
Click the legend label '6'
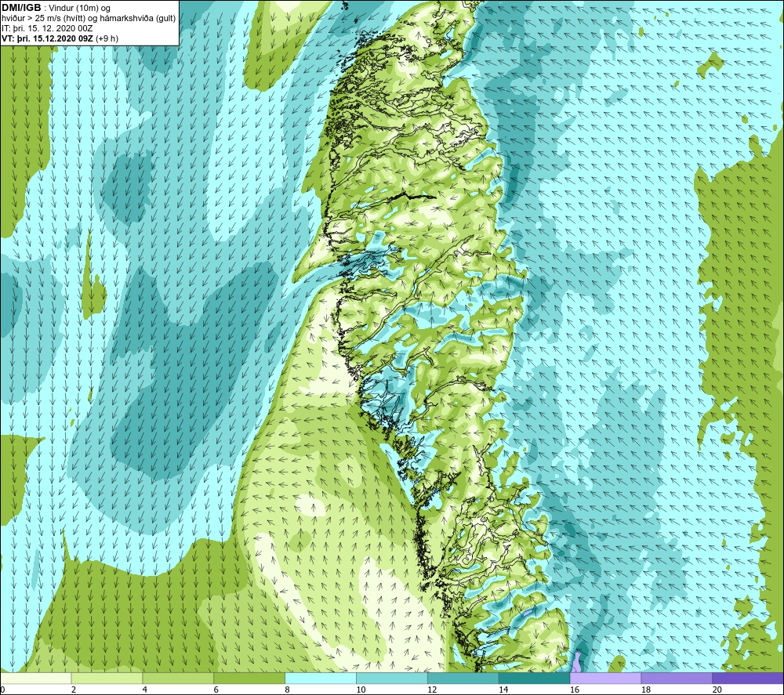(216, 690)
